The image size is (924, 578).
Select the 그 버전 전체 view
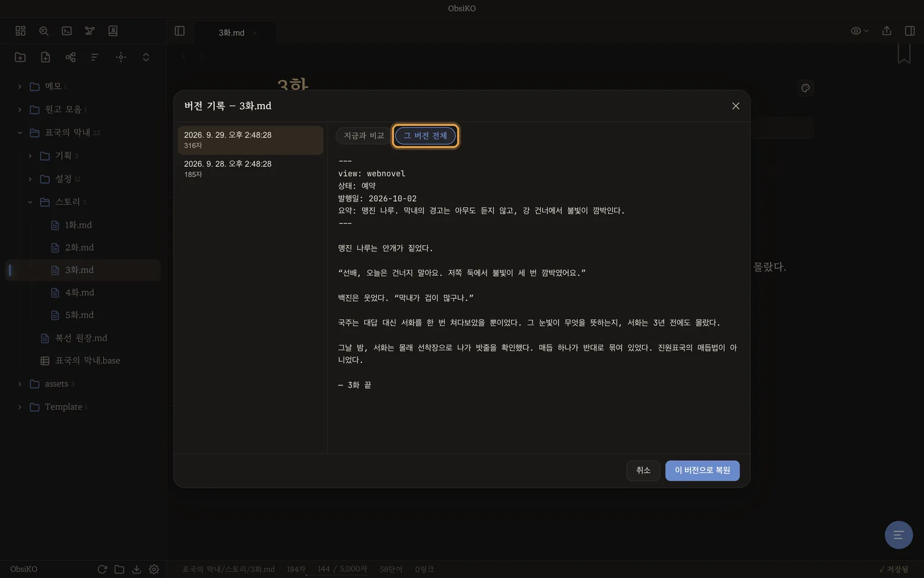click(x=426, y=136)
